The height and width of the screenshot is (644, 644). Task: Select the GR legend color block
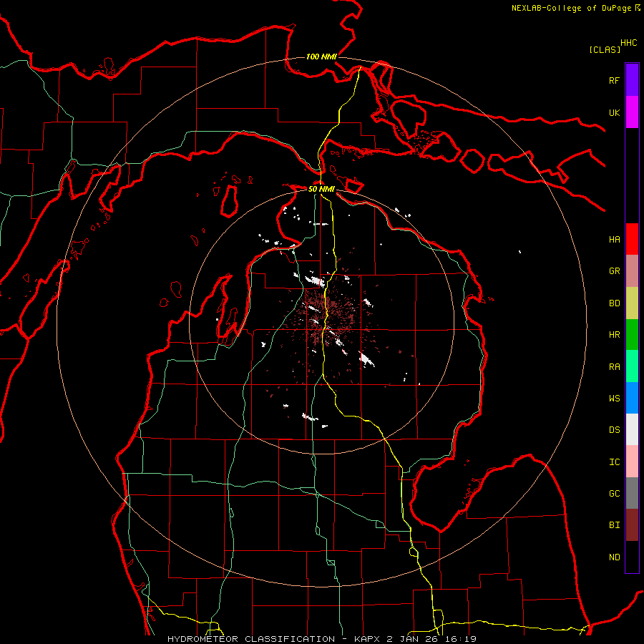pyautogui.click(x=632, y=270)
